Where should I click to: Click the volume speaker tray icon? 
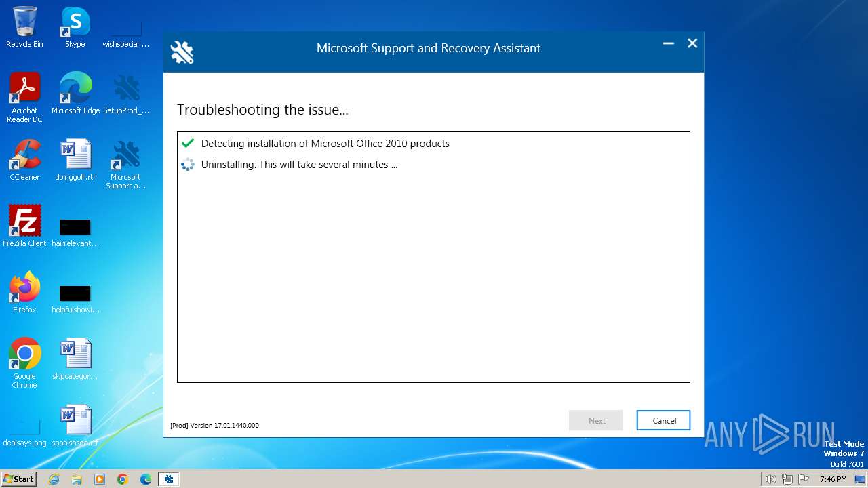771,479
